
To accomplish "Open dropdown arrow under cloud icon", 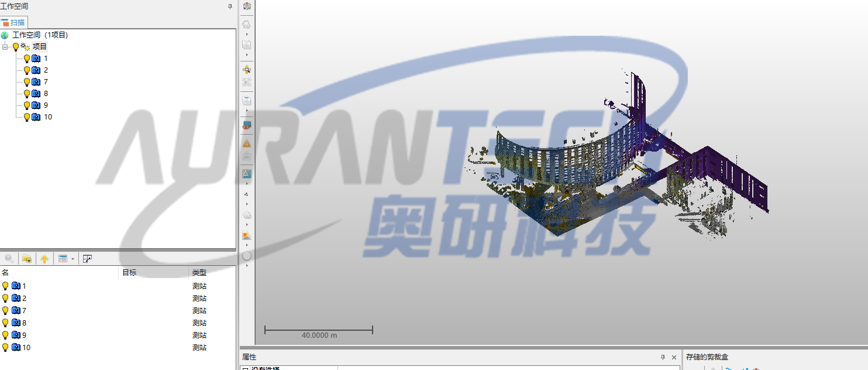I will (247, 225).
